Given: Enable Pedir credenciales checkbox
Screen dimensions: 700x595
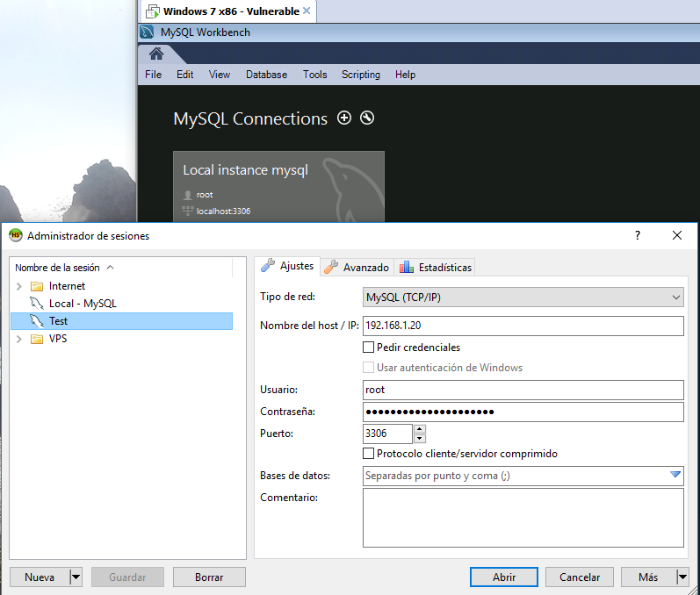Looking at the screenshot, I should (x=368, y=347).
